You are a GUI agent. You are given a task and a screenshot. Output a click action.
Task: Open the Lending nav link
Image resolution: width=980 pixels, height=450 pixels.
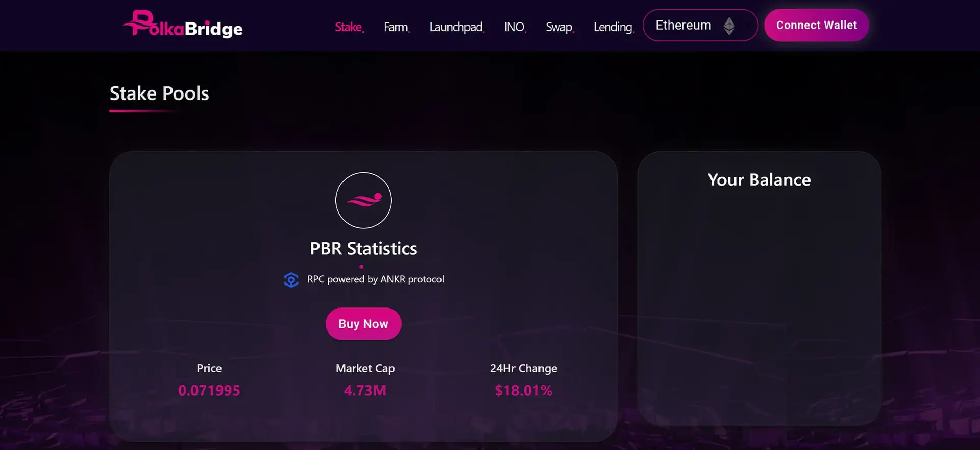tap(613, 27)
